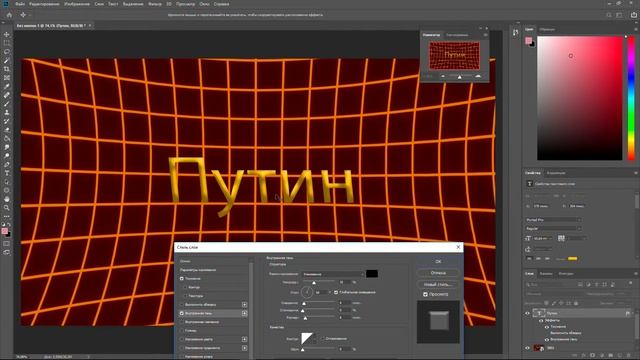This screenshot has height=360, width=640.
Task: Hide the Тиснение effect eye in Layers panel
Action: (547, 327)
